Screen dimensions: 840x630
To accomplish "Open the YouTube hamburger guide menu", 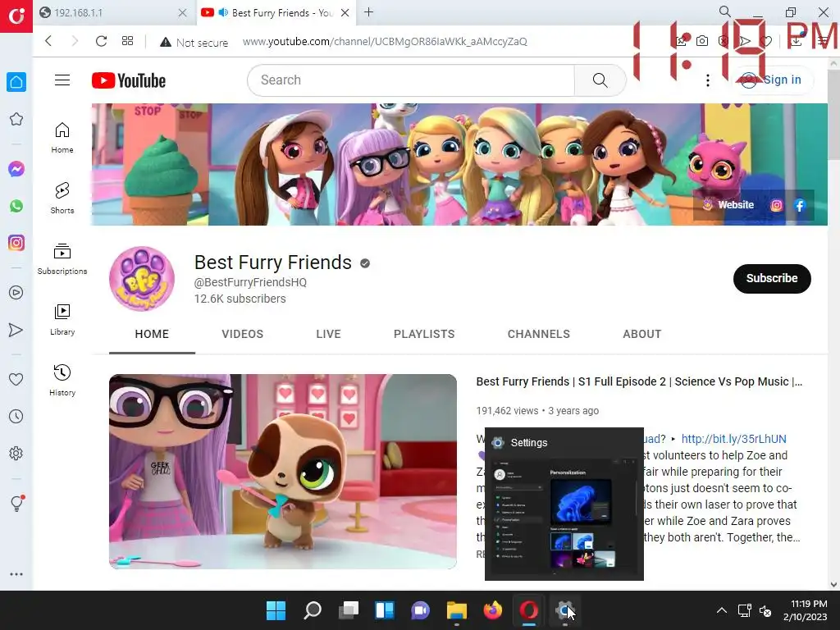I will (62, 80).
